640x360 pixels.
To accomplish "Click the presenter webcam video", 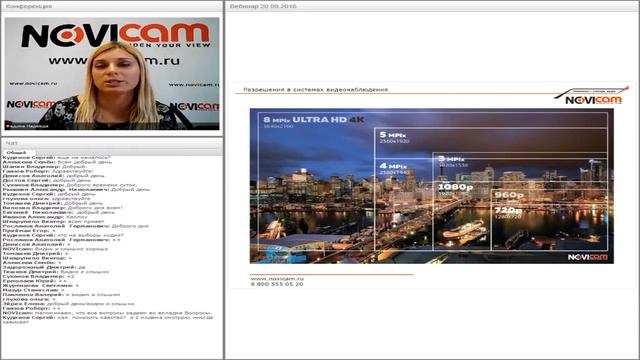I will click(112, 73).
